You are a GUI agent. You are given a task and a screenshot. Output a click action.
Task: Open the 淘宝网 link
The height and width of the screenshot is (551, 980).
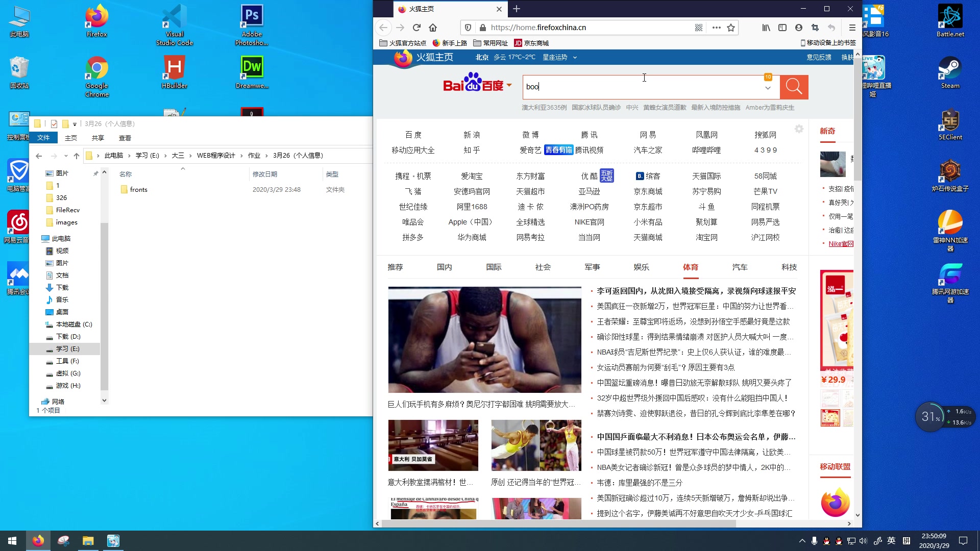706,237
